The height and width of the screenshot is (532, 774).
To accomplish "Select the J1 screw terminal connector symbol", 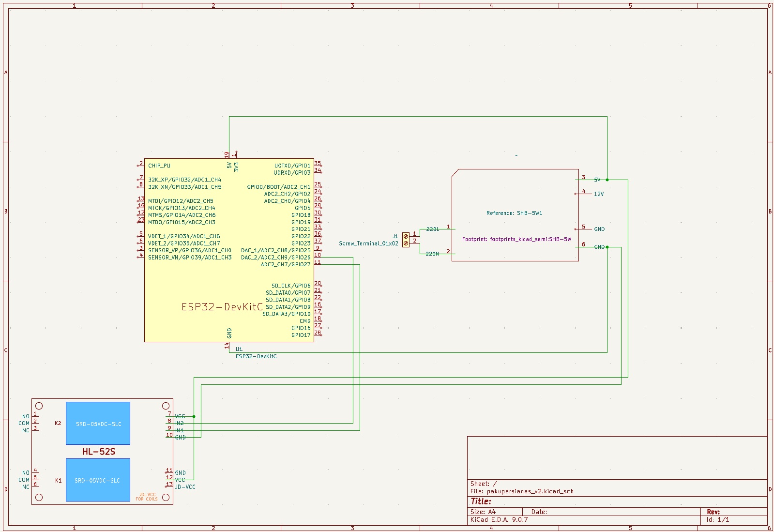I will [x=406, y=240].
